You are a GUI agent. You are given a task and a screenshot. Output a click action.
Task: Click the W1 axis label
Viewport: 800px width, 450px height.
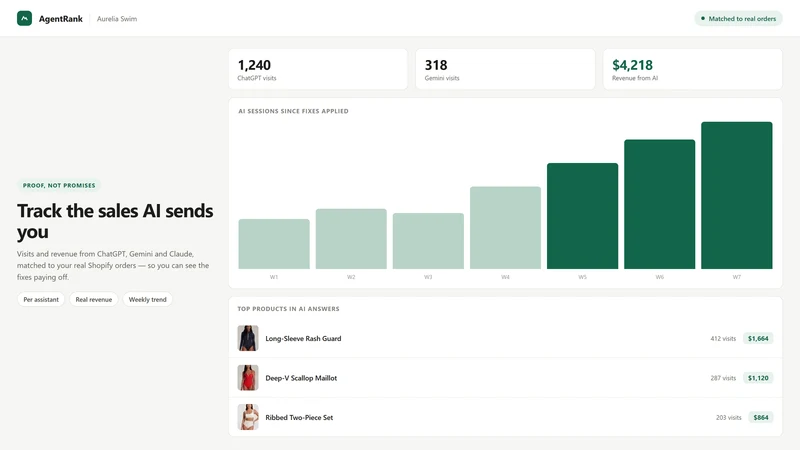tap(274, 277)
